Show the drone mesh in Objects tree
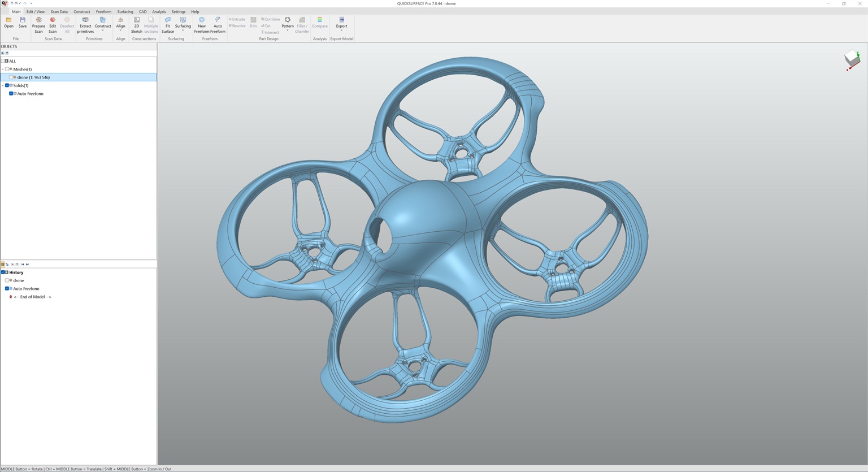This screenshot has height=472, width=868. click(x=11, y=77)
